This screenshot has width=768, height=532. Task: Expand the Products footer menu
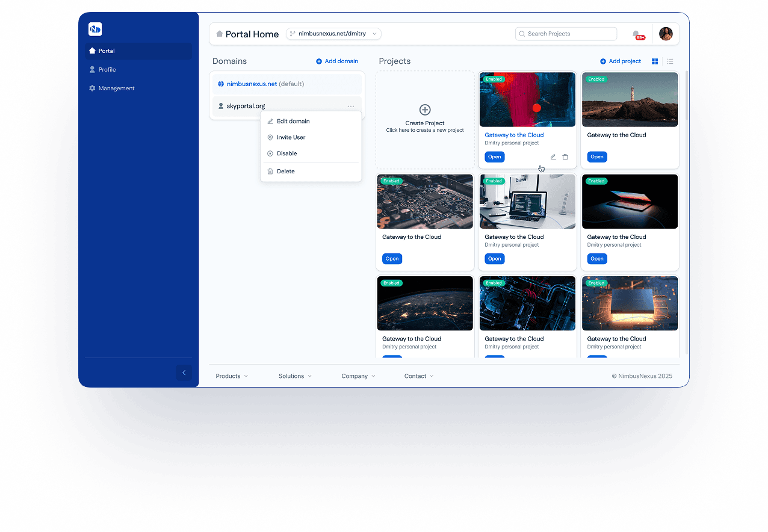232,376
